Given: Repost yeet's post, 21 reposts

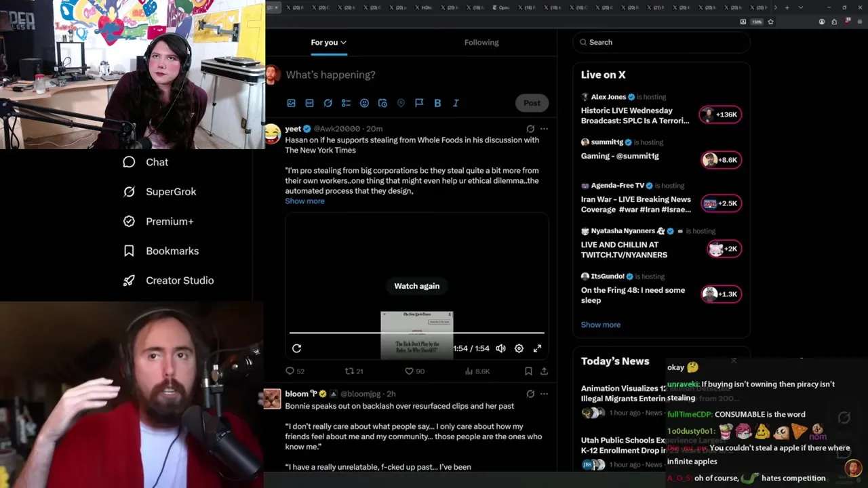Looking at the screenshot, I should [x=355, y=371].
